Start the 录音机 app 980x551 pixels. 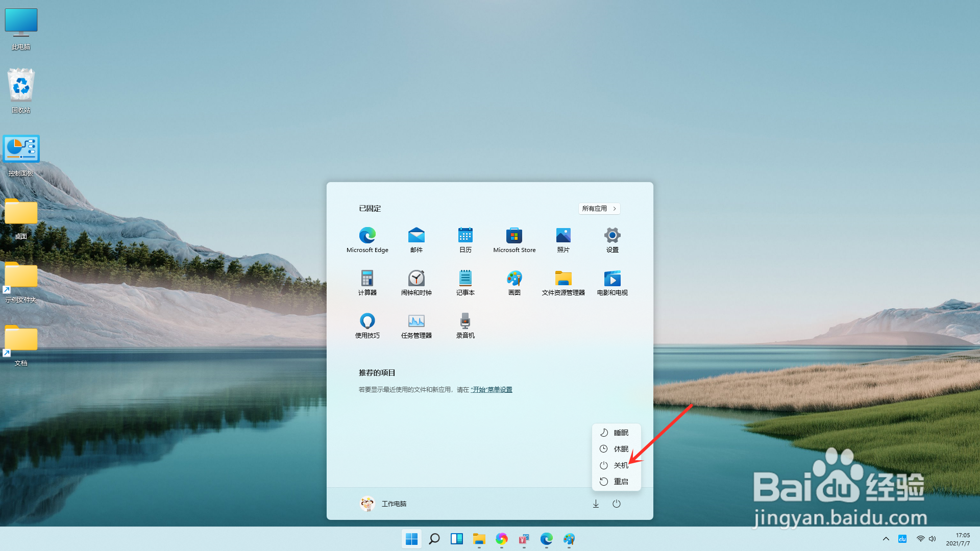(x=465, y=325)
